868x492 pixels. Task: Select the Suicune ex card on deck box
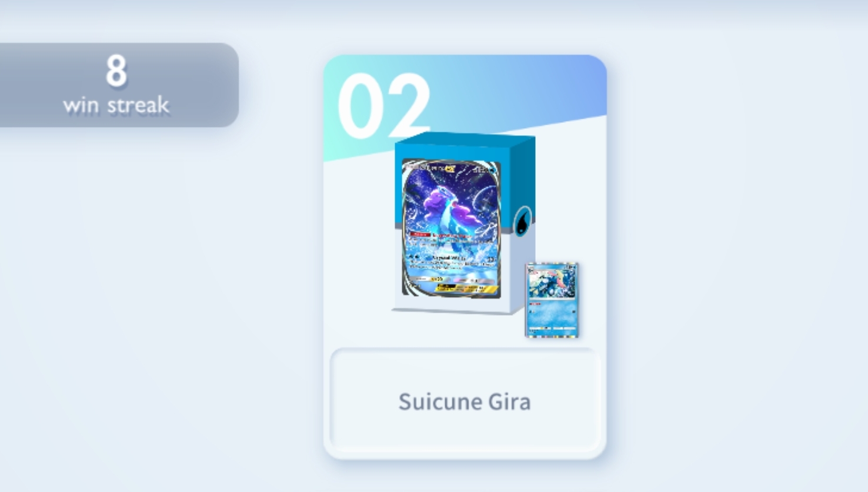(x=451, y=228)
